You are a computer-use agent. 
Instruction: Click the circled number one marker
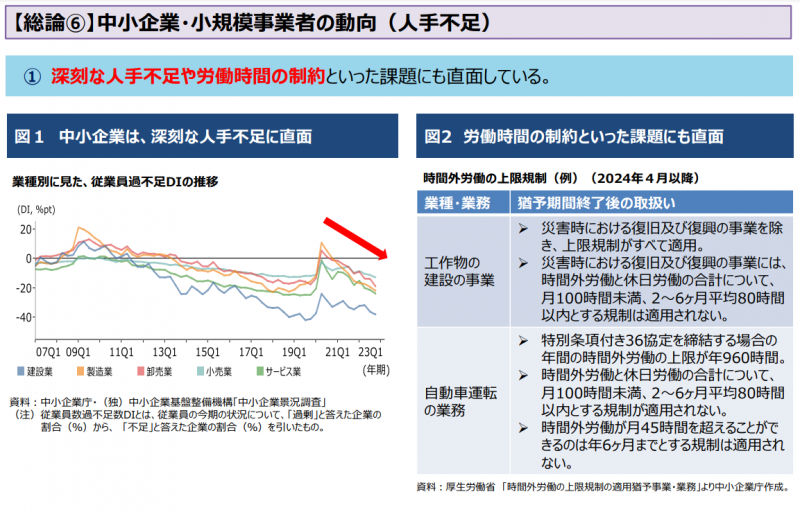coord(31,76)
